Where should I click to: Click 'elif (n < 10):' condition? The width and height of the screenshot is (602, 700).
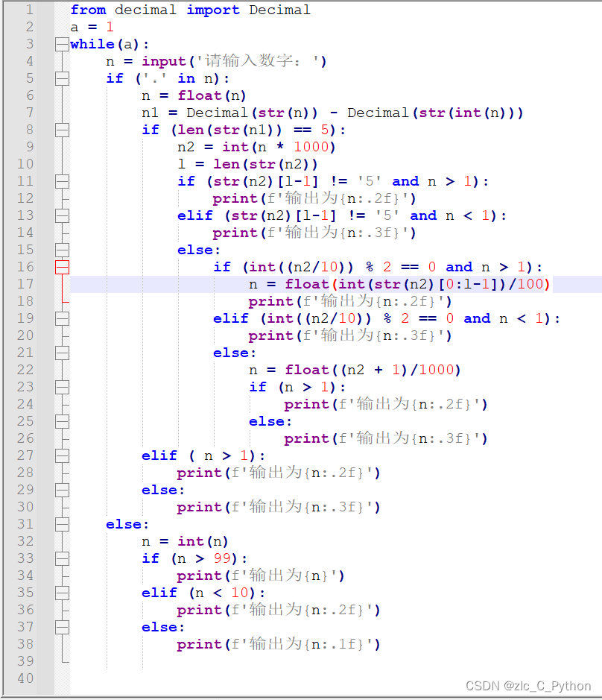point(203,593)
